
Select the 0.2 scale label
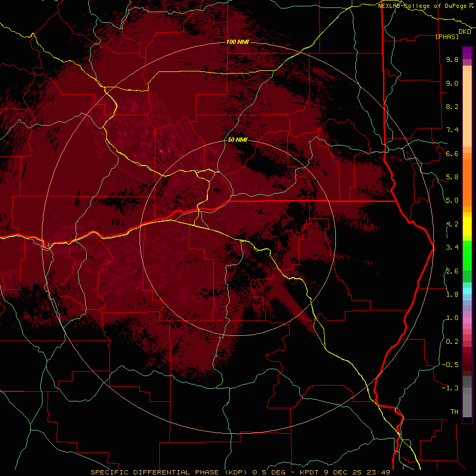tap(452, 341)
